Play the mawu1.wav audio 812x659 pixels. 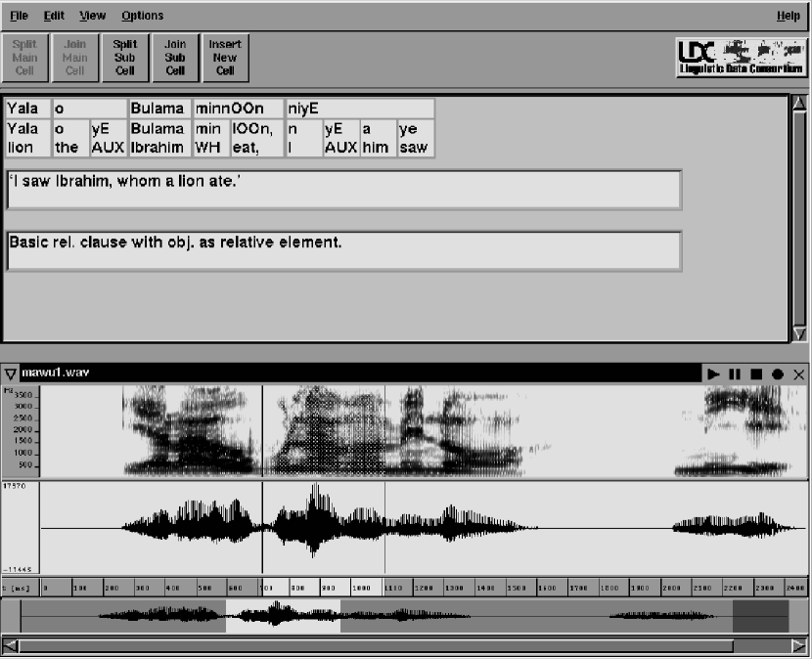713,373
